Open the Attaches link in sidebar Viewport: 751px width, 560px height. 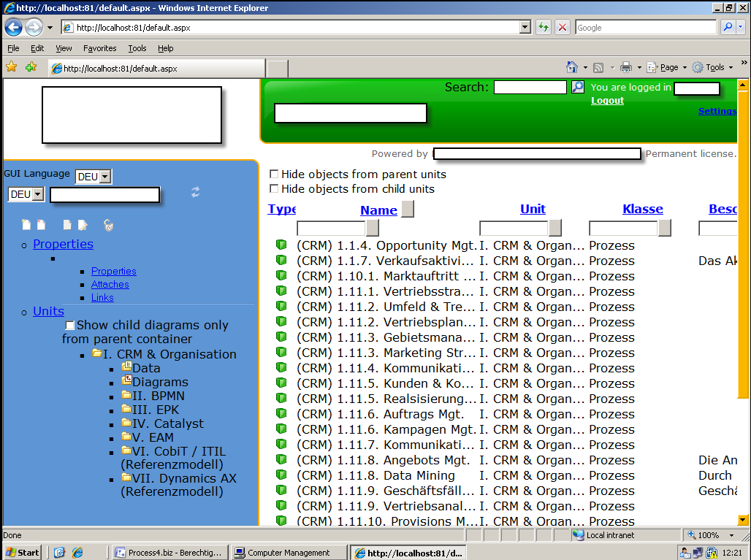[x=110, y=284]
